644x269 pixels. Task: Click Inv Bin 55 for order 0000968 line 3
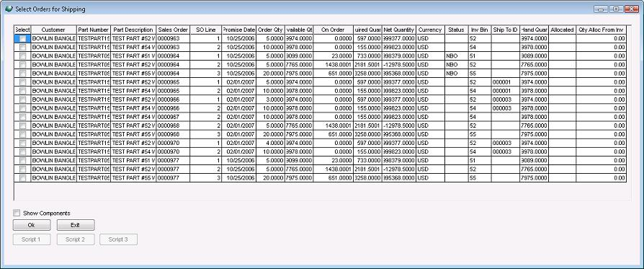point(480,134)
